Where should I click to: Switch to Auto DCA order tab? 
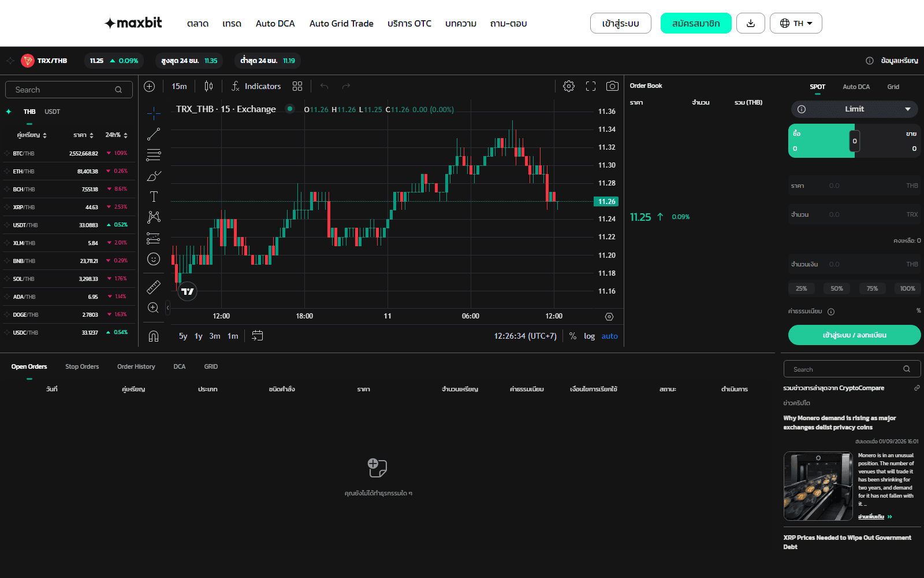click(856, 87)
